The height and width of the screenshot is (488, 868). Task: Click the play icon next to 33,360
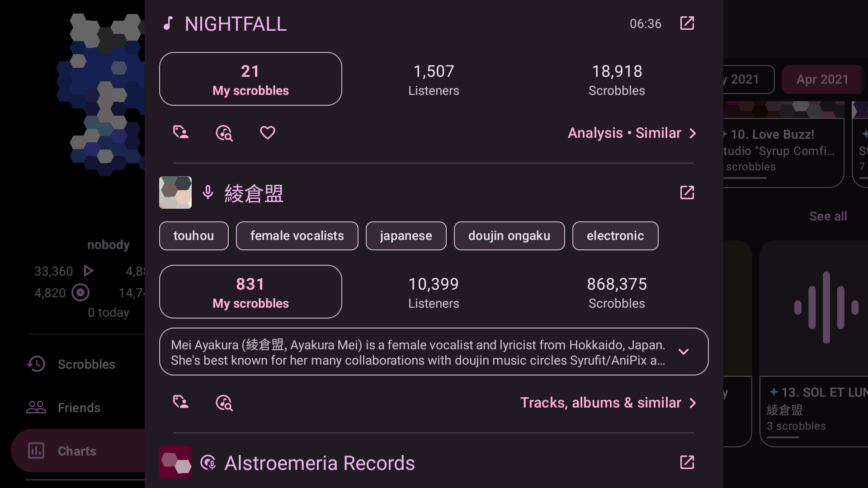coord(89,271)
